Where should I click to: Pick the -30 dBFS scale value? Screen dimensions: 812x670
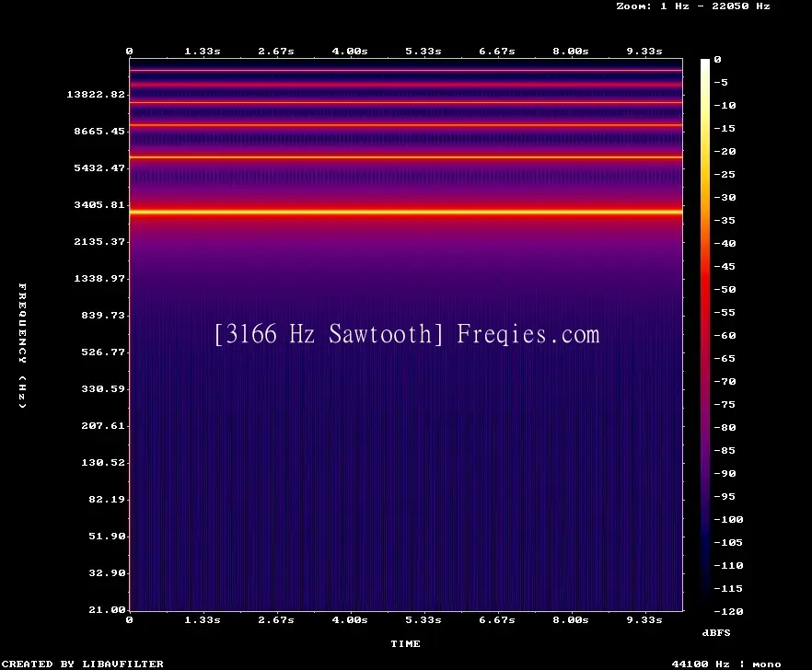click(x=725, y=197)
